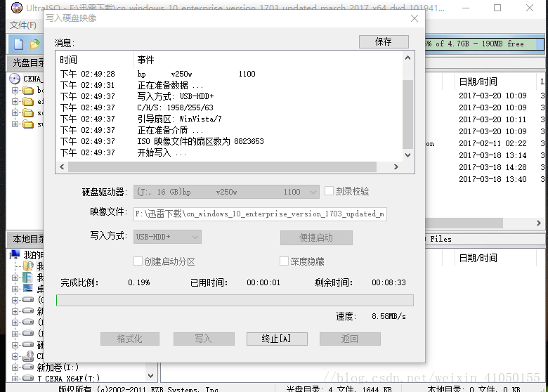Viewport: 548px width, 392px height.
Task: Select the 新加卷(I:) drive in local tree
Action: pos(58,367)
